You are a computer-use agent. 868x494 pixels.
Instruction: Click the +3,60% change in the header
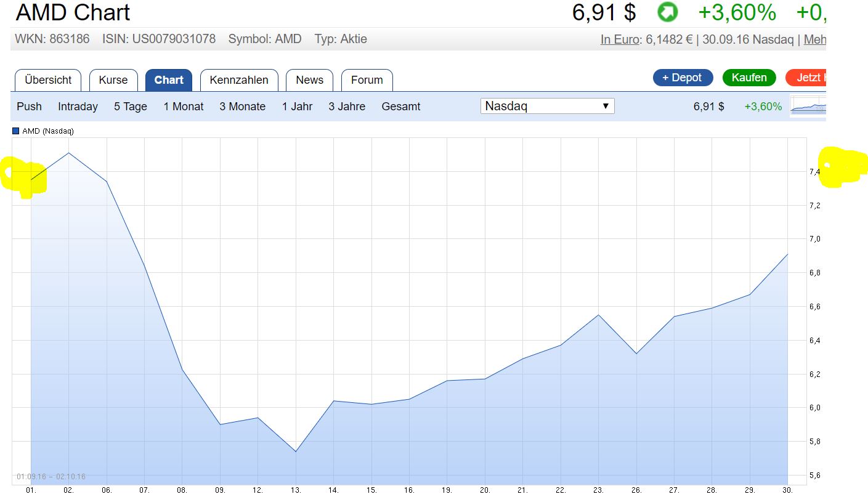pyautogui.click(x=737, y=12)
